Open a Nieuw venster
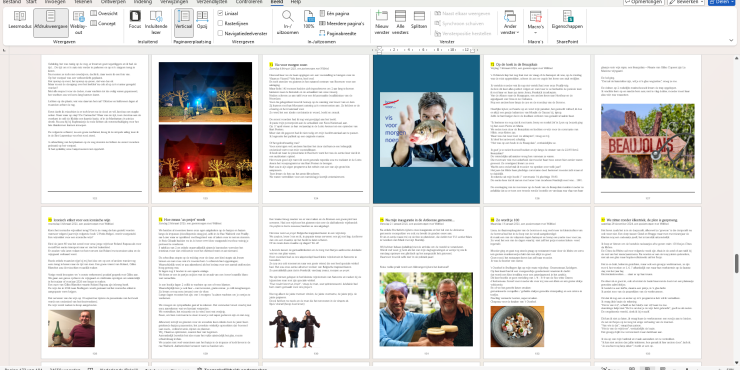Viewport: 740px width, 370px height. tap(381, 23)
